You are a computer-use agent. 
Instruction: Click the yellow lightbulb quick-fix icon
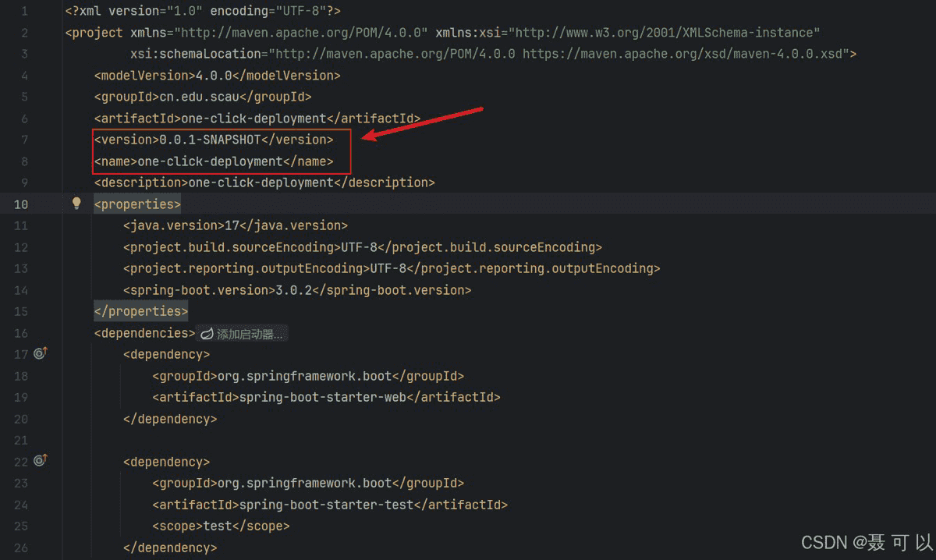[x=76, y=203]
